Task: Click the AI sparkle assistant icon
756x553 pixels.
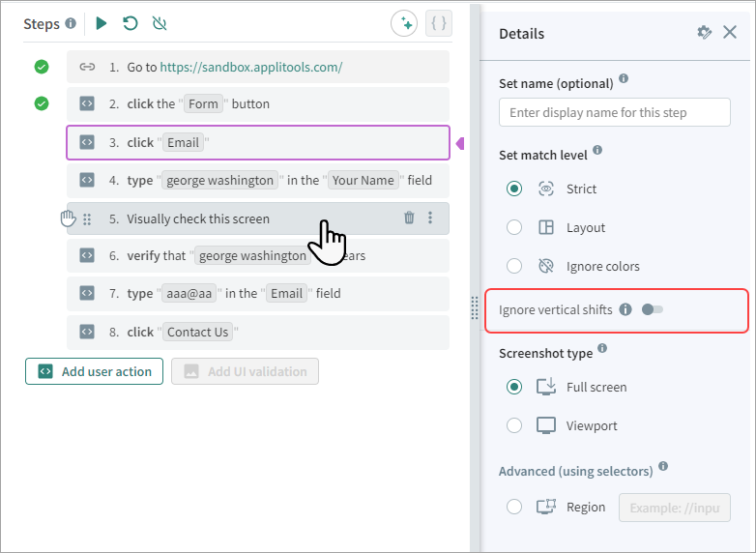Action: 404,23
